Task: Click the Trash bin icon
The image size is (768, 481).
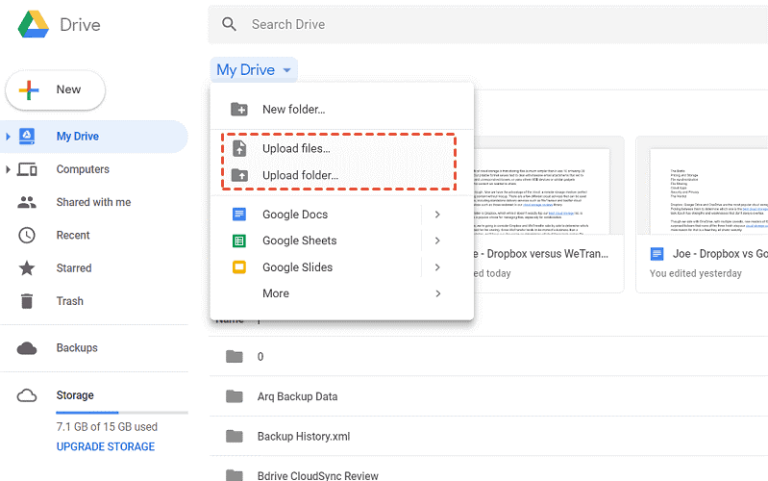Action: (27, 301)
